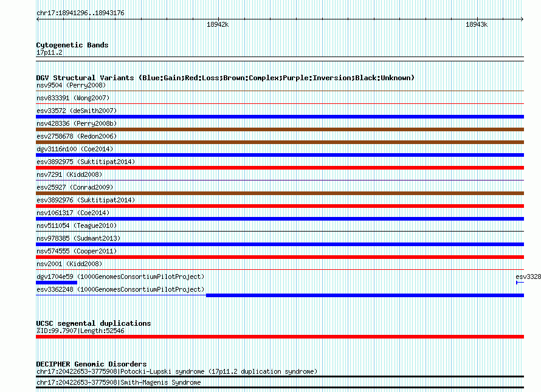Screen dimensions: 541x392
Task: Select the esv3892976 (Suktitipat2014) label
Action: click(x=86, y=200)
